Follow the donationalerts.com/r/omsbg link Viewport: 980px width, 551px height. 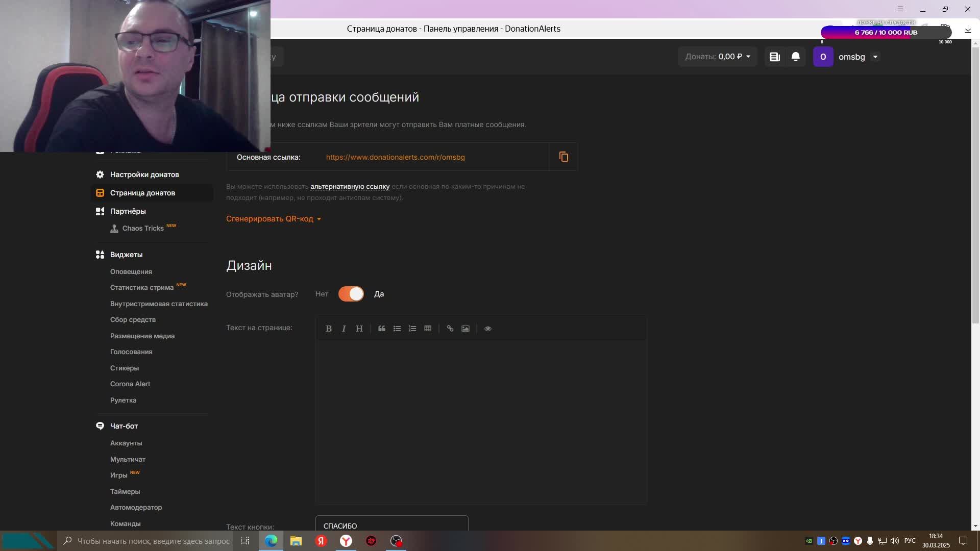(395, 157)
